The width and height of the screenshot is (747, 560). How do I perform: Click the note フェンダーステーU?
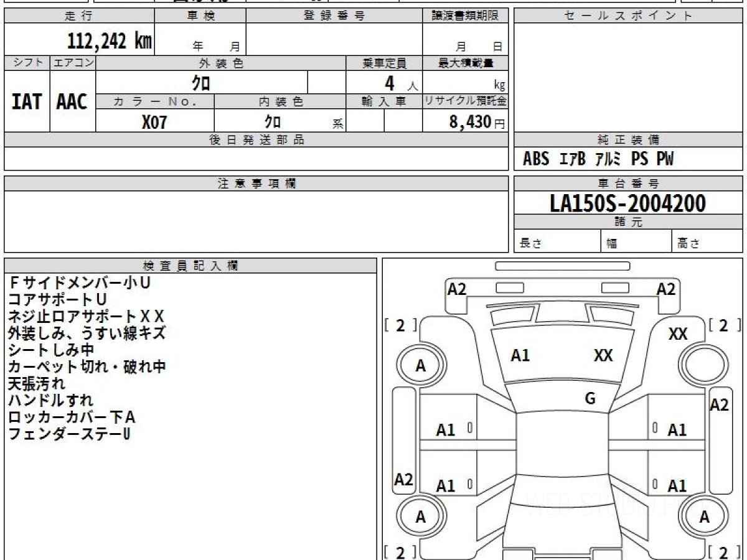point(70,434)
